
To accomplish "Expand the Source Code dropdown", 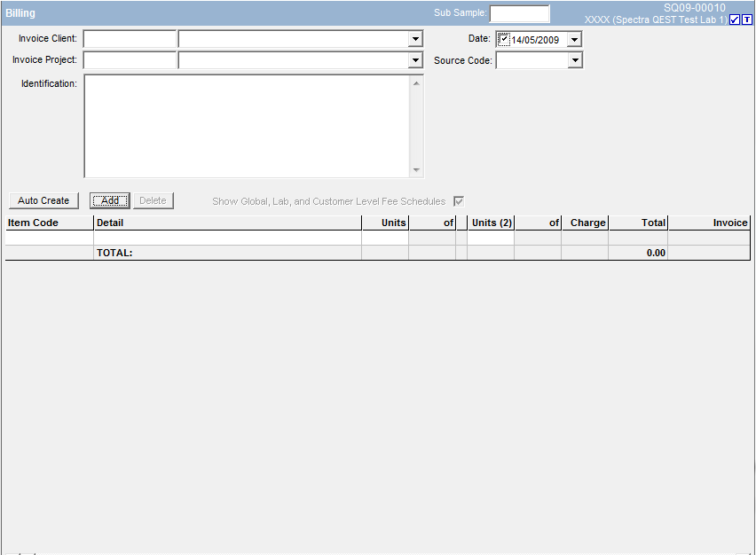I will pos(575,60).
